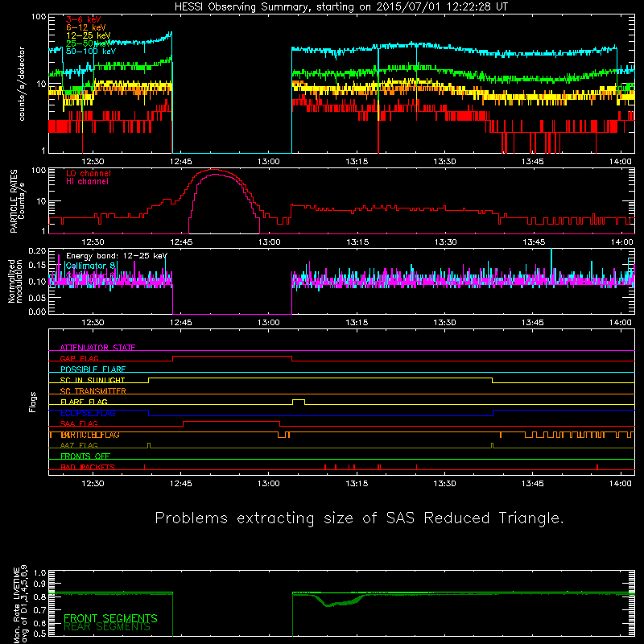The width and height of the screenshot is (644, 644).
Task: Click the "0.5" tick on the livetime axis
Action: (39, 634)
